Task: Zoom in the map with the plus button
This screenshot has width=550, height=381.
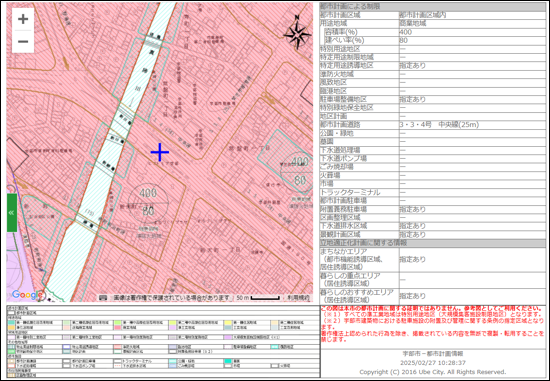Action: coord(23,19)
